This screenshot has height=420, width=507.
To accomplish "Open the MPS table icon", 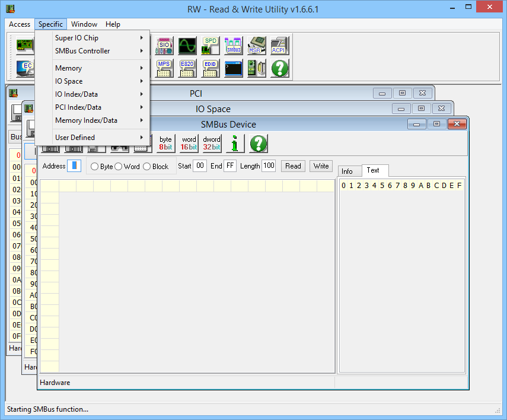I will [x=164, y=68].
